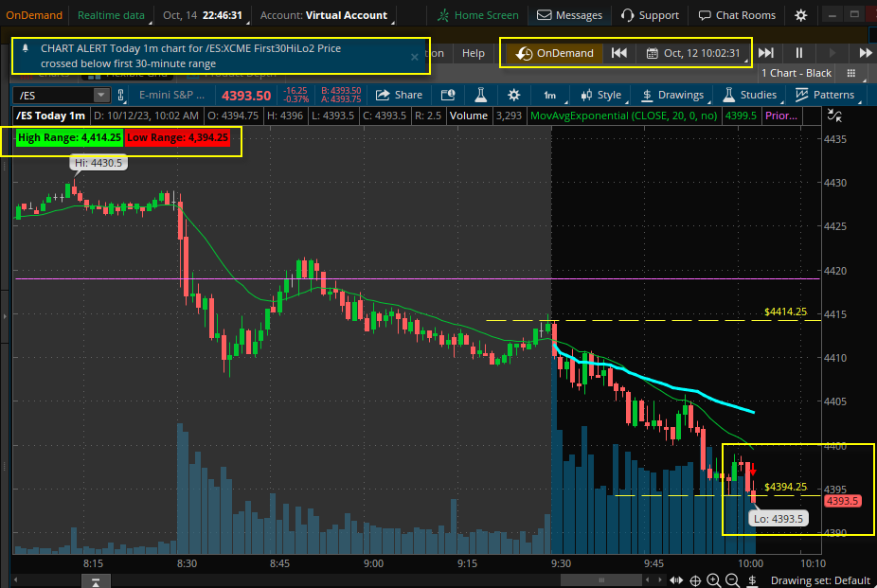Open the chart grid layout selector icon
The height and width of the screenshot is (588, 877).
pos(851,73)
